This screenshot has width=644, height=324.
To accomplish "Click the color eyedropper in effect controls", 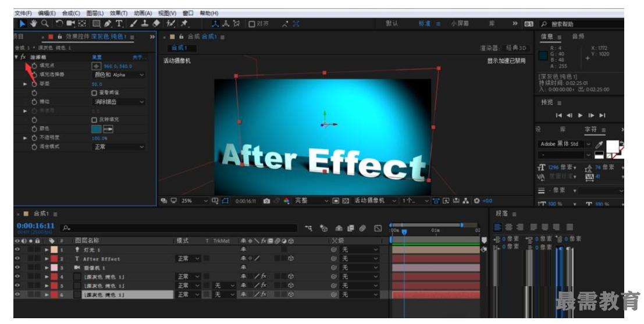I will coord(108,129).
